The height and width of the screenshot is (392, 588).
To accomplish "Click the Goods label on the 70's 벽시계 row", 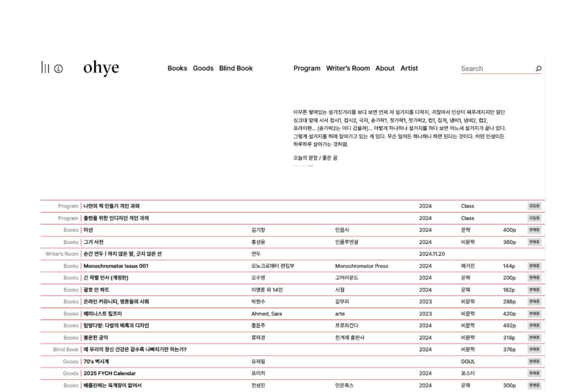I will pos(71,362).
